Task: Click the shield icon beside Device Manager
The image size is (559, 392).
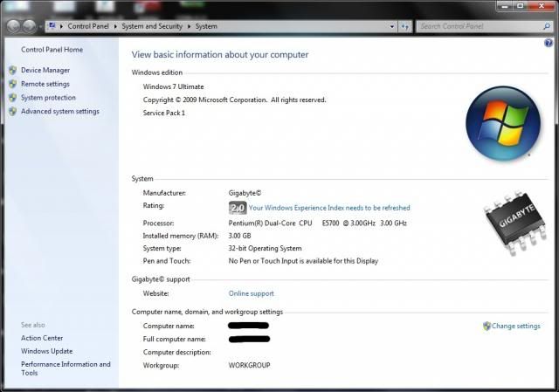Action: [12, 70]
